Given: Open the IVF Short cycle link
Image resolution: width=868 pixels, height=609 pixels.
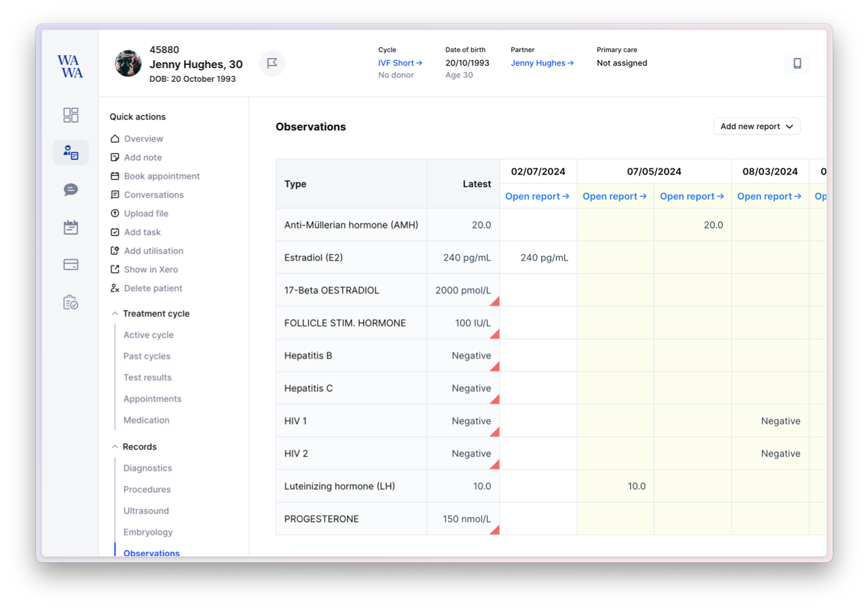Looking at the screenshot, I should point(400,63).
